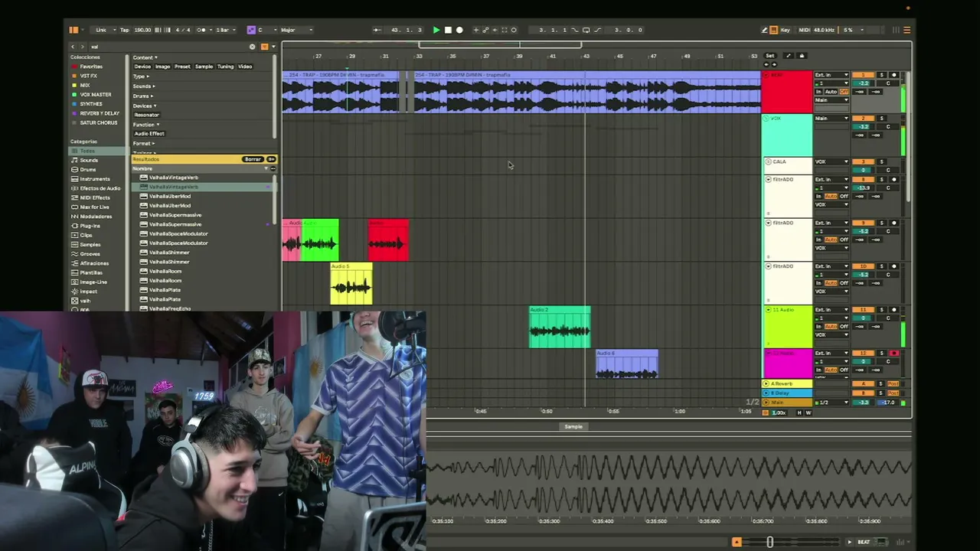Open the first track's Ext. In input dropdown

tap(831, 75)
